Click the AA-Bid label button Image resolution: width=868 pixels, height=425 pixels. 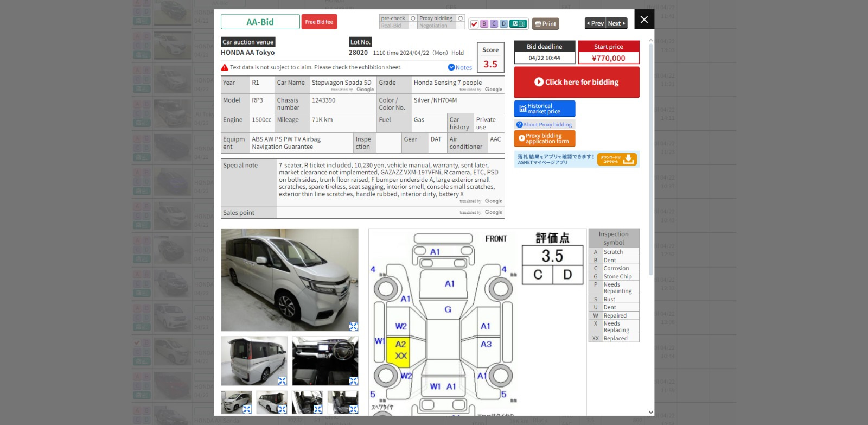[260, 22]
